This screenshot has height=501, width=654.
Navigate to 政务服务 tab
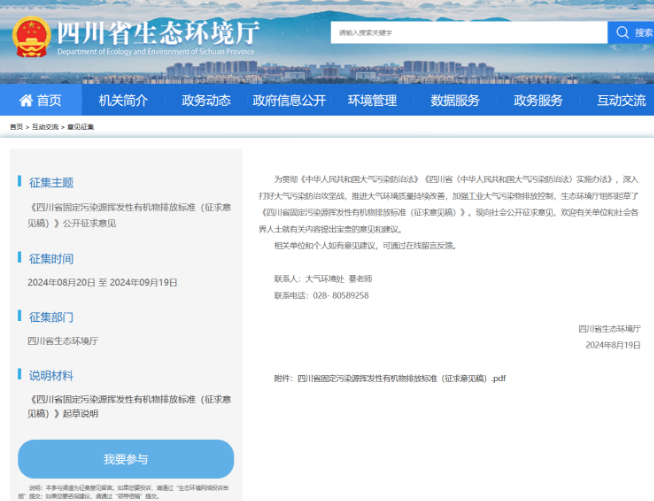tap(538, 100)
